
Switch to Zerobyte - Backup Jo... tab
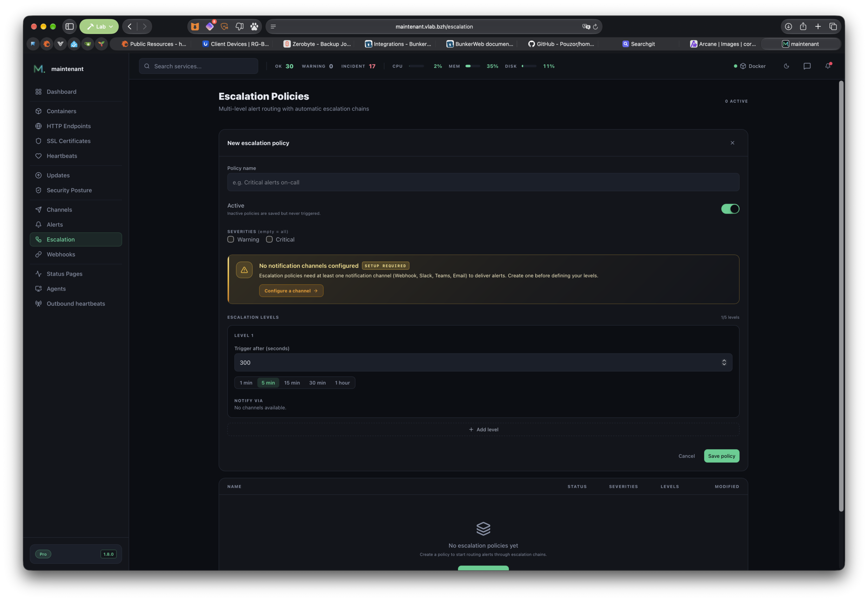coord(317,44)
